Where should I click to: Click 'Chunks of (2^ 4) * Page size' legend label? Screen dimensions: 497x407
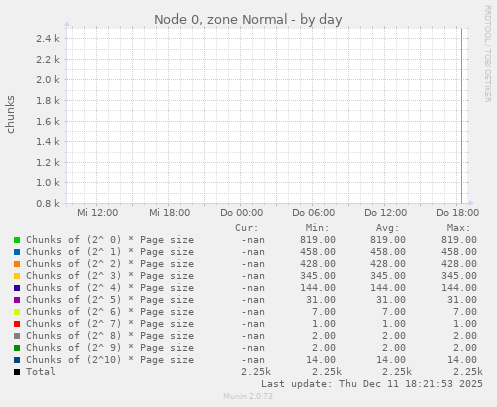point(110,288)
